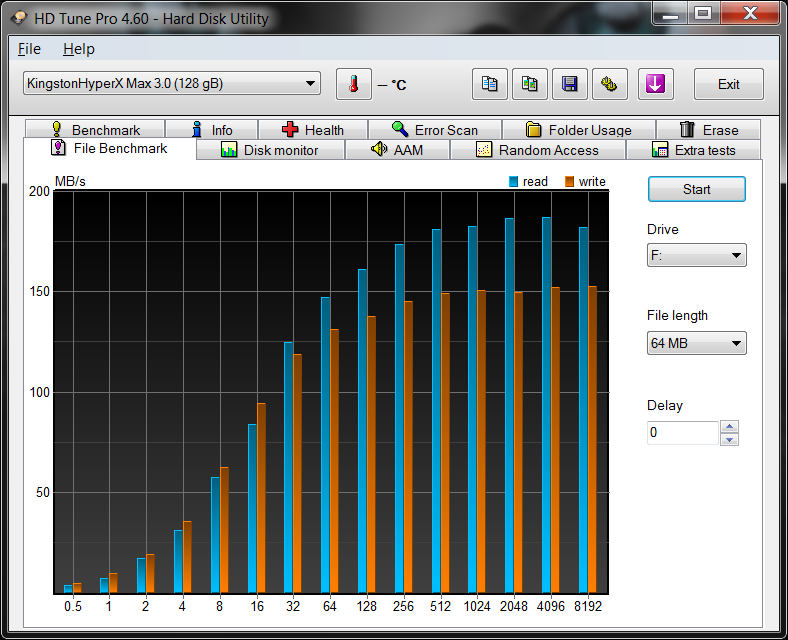
Task: Click the thermometer temperature icon
Action: click(353, 84)
